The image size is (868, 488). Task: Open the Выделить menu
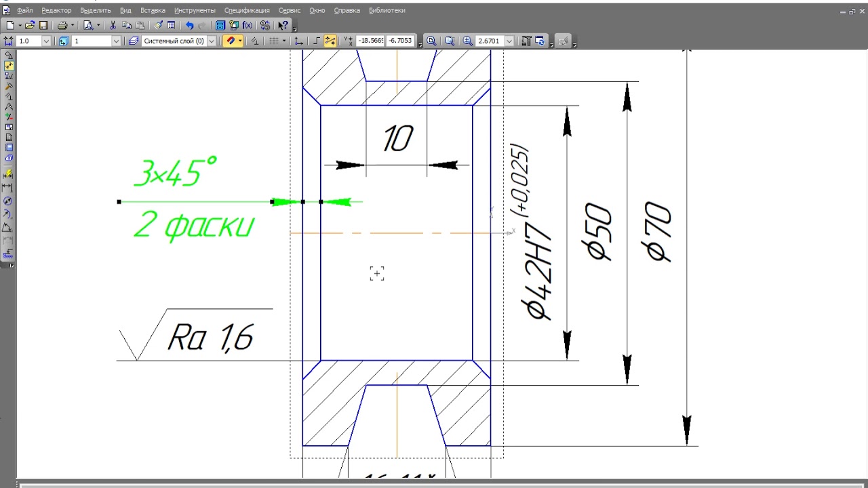point(96,10)
